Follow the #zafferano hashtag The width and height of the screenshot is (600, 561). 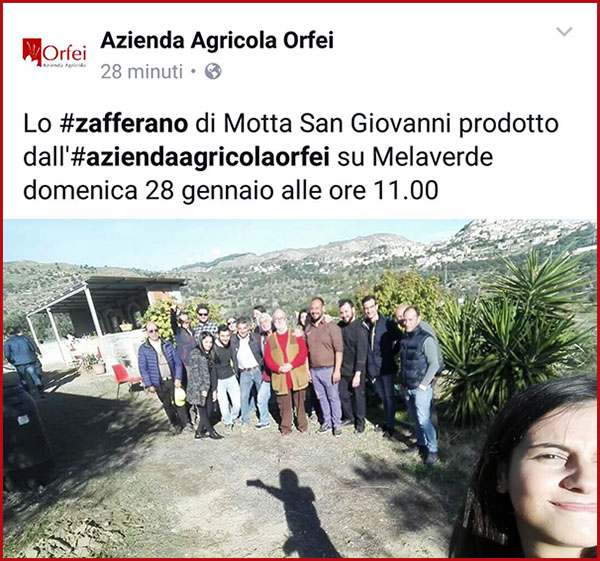pos(124,124)
